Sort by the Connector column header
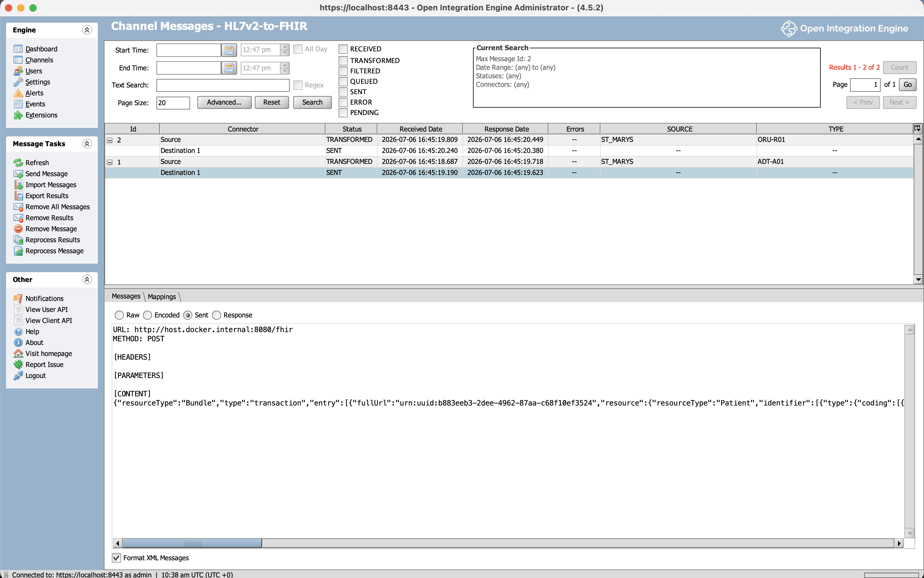Viewport: 924px width, 578px height. pyautogui.click(x=242, y=129)
